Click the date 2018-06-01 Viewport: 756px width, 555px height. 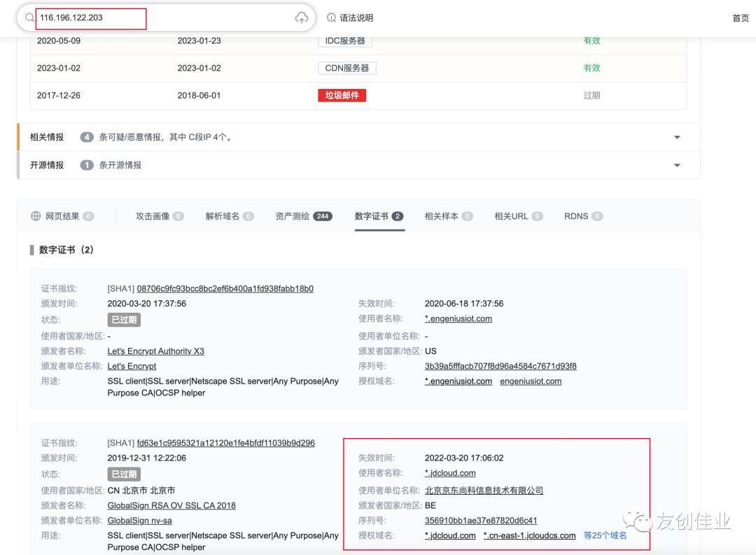click(199, 95)
